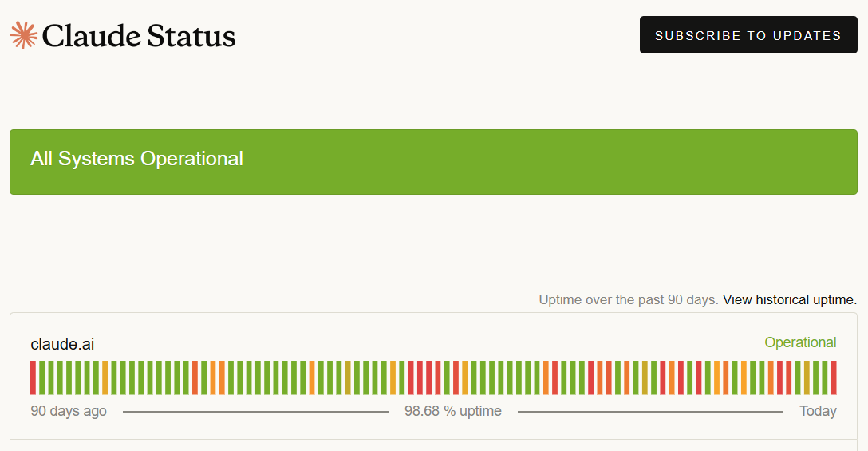Click 'Uptime over the past 90 days' text
This screenshot has width=868, height=451.
click(x=629, y=300)
